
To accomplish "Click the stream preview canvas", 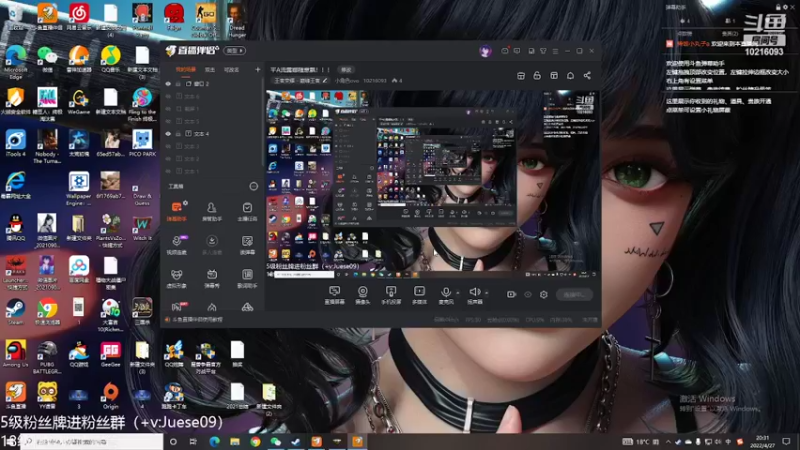I will (433, 184).
